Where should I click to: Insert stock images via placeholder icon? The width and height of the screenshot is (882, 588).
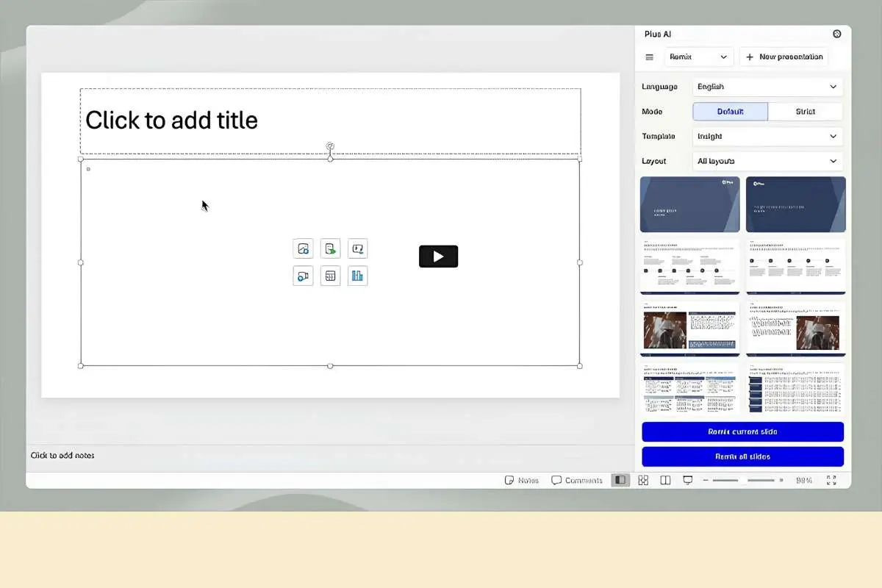coord(303,248)
